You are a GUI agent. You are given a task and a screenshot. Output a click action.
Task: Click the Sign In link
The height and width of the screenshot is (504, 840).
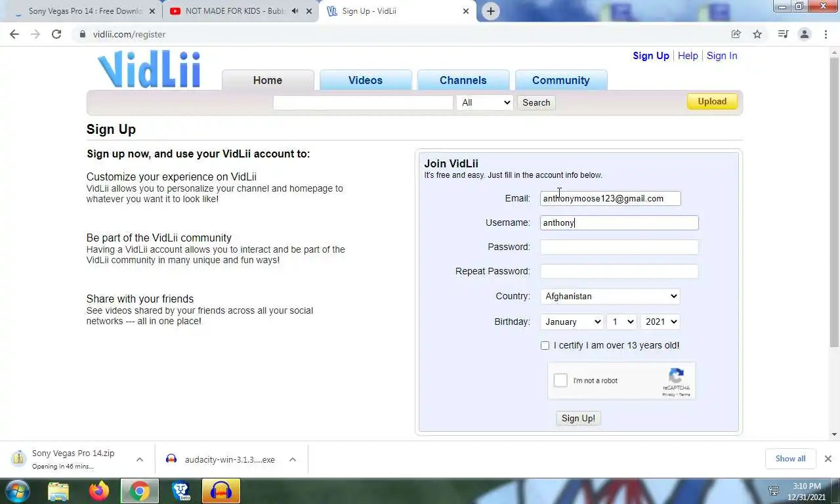722,56
